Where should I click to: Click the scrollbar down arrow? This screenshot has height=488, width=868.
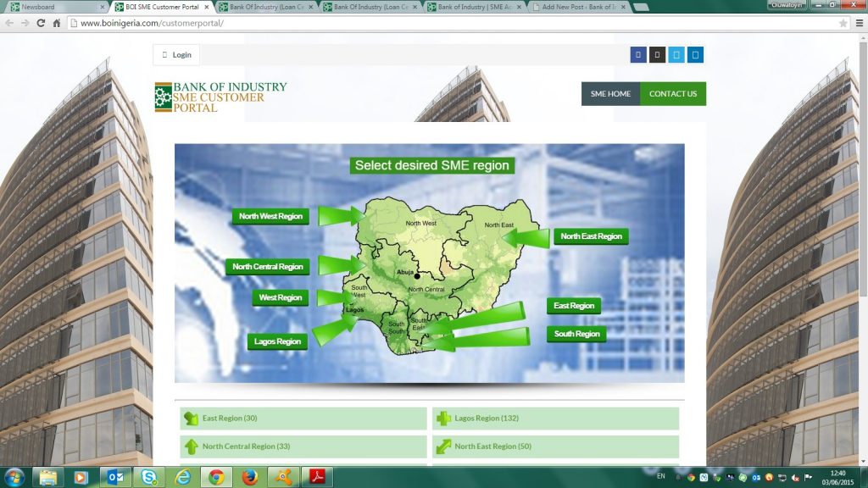863,462
